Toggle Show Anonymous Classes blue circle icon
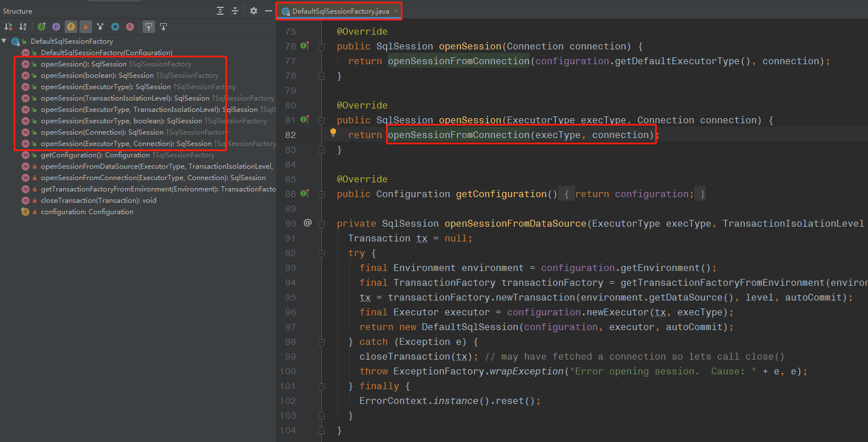Screen dimensions: 868x442 [x=115, y=27]
